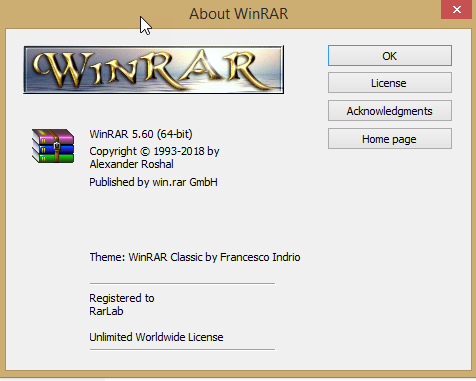476x381 pixels.
Task: Select the "WinRAR 5.60 (64-bit)" version text
Action: 141,134
